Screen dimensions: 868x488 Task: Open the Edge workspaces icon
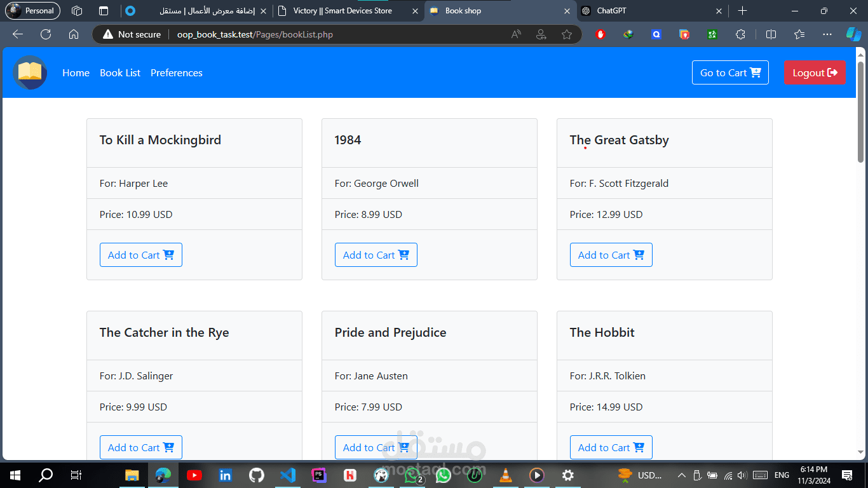pos(77,11)
